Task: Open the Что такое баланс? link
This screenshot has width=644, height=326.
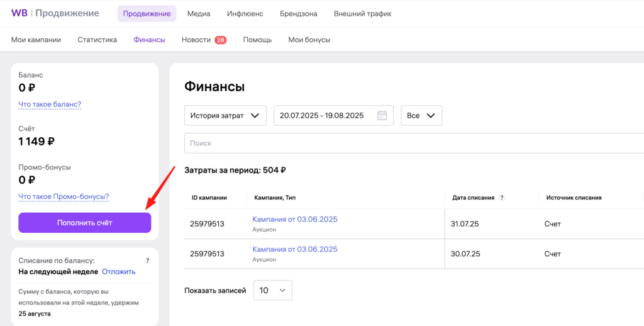Action: (x=50, y=104)
